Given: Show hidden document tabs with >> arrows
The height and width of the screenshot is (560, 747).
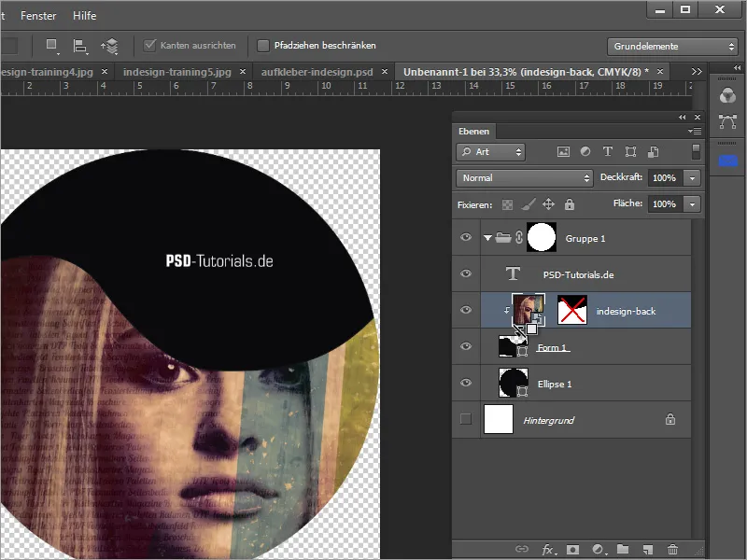Looking at the screenshot, I should (x=697, y=72).
